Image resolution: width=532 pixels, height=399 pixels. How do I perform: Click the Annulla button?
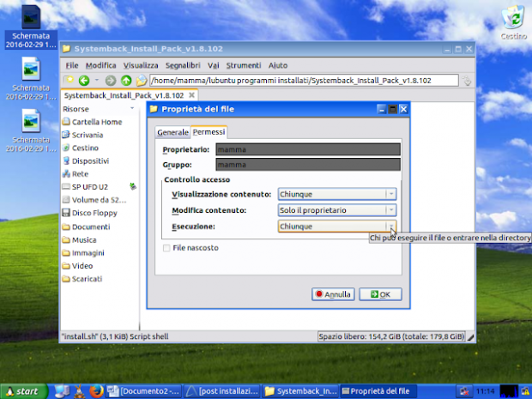[x=333, y=294]
